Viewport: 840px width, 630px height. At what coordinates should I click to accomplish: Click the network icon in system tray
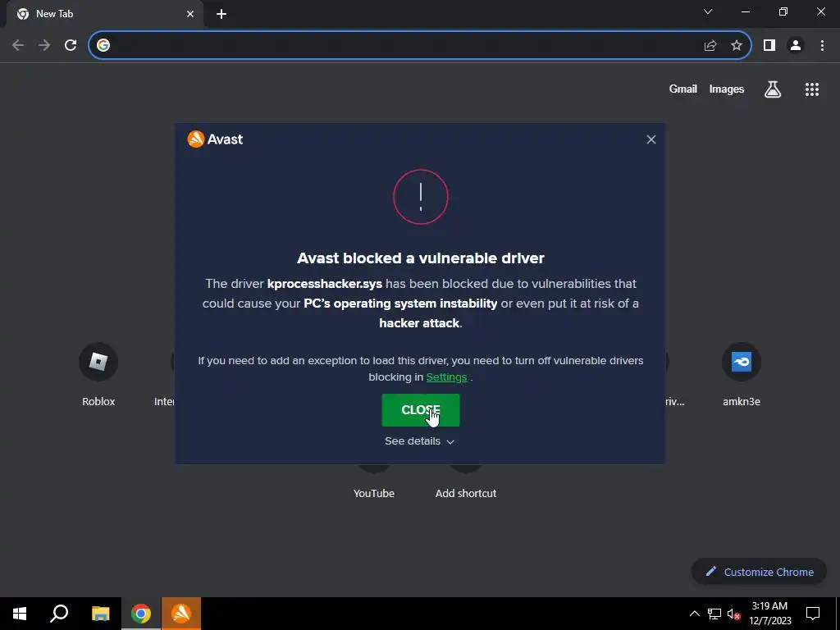[x=714, y=614]
